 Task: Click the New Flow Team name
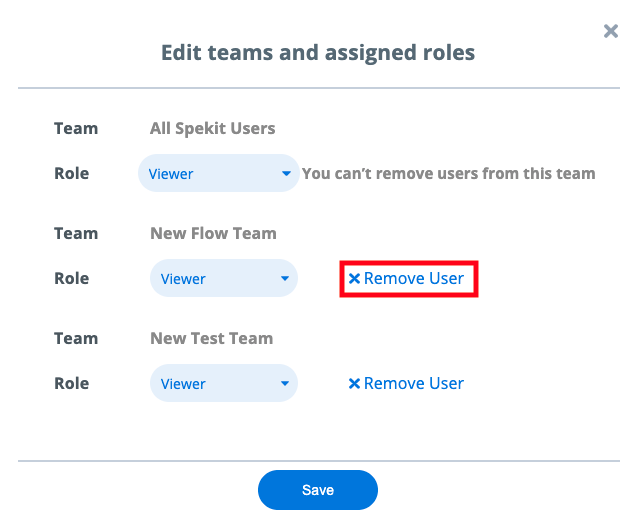tap(213, 233)
